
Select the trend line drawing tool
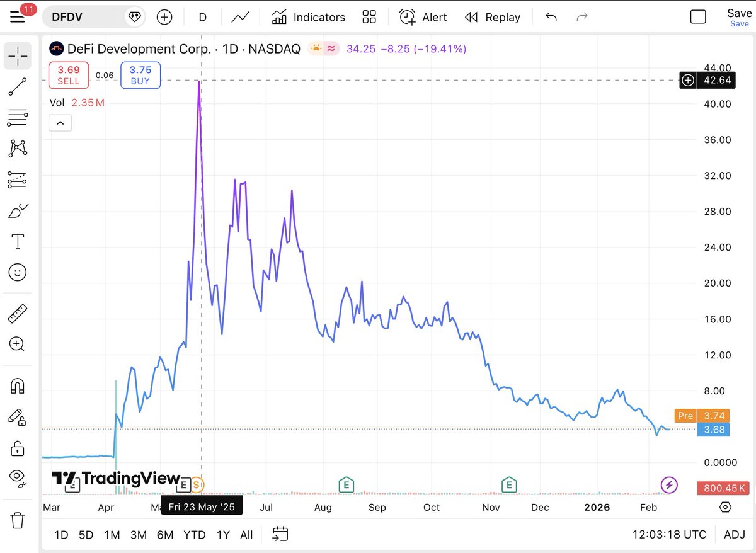point(18,87)
